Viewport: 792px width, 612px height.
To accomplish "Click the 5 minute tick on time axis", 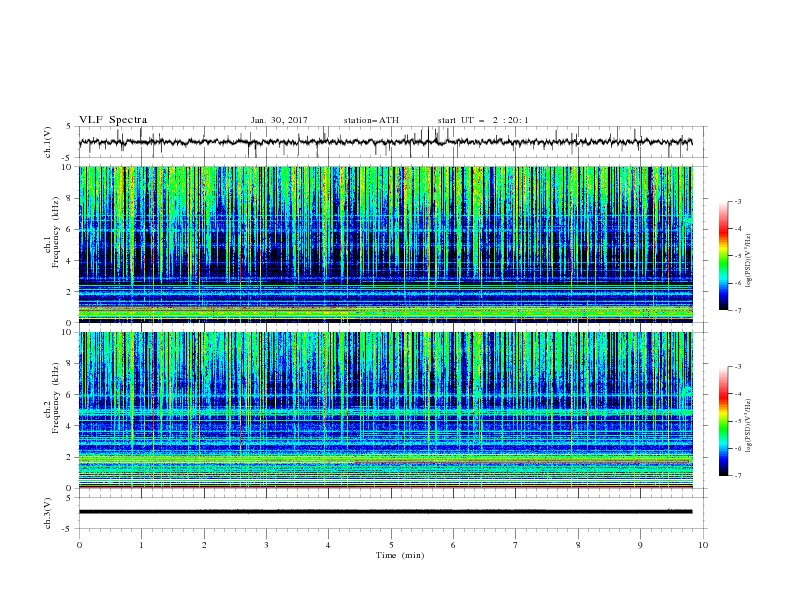I will pyautogui.click(x=391, y=545).
